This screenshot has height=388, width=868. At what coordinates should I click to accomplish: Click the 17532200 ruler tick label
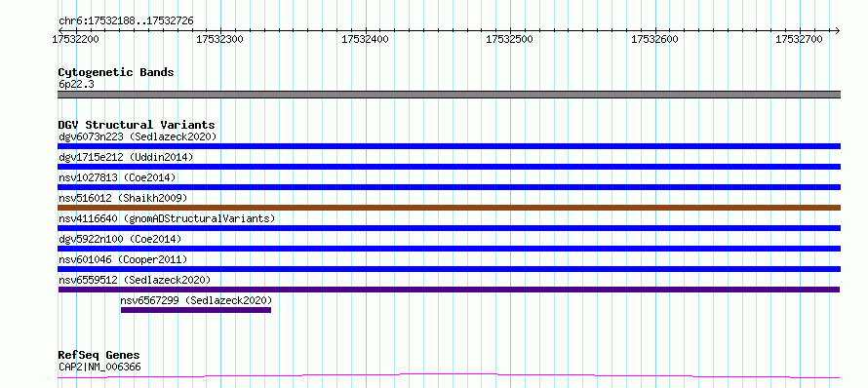75,39
